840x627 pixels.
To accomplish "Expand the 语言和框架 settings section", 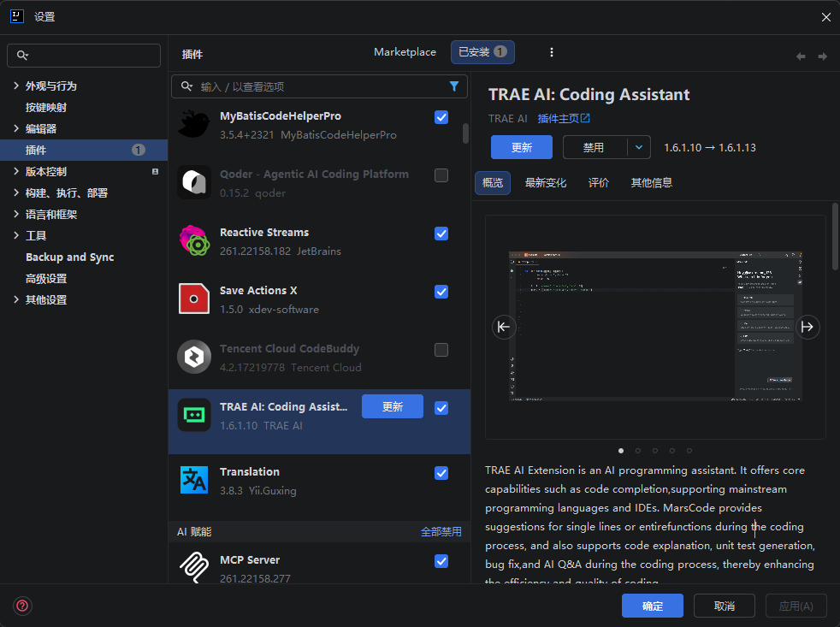I will click(16, 214).
